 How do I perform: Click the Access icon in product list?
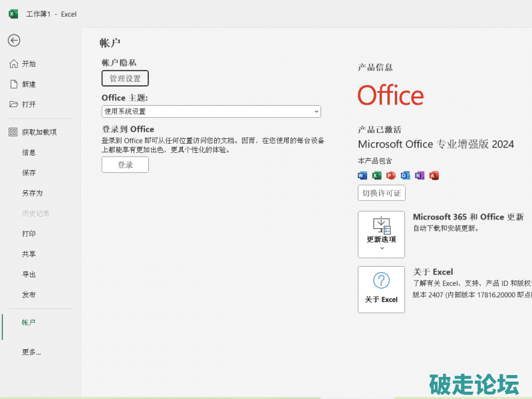(434, 176)
